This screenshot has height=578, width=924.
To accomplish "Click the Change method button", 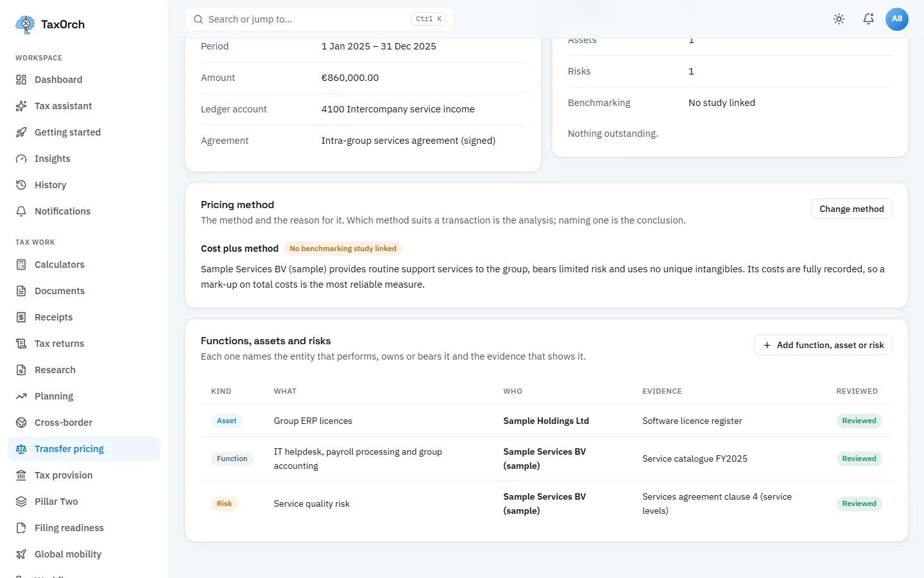I will pyautogui.click(x=851, y=209).
